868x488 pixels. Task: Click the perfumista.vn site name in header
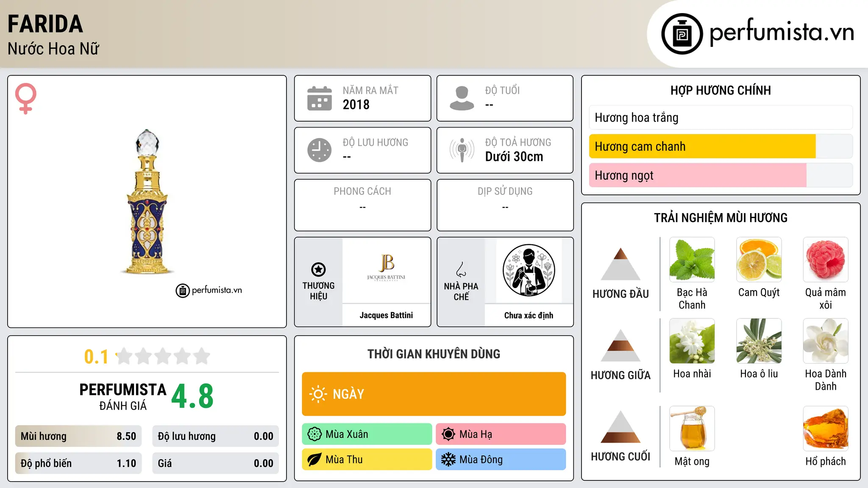[x=782, y=33]
